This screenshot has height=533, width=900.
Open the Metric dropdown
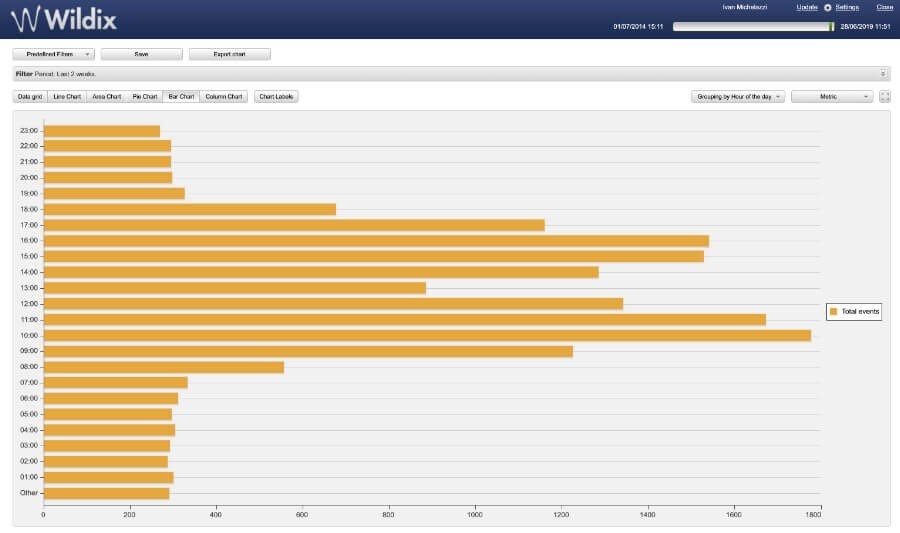tap(832, 97)
